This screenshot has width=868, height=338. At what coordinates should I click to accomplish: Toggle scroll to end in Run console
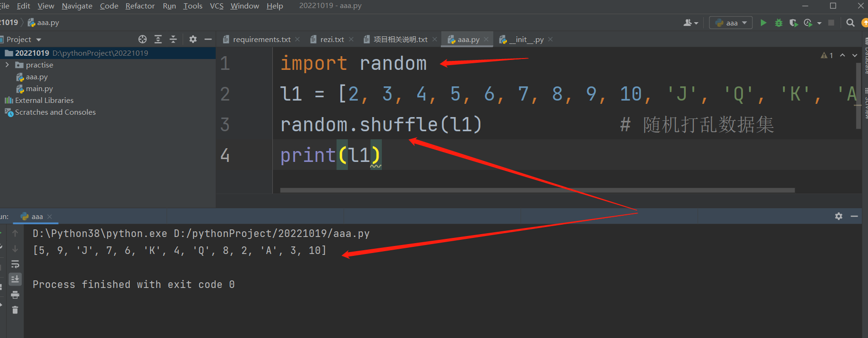point(15,279)
